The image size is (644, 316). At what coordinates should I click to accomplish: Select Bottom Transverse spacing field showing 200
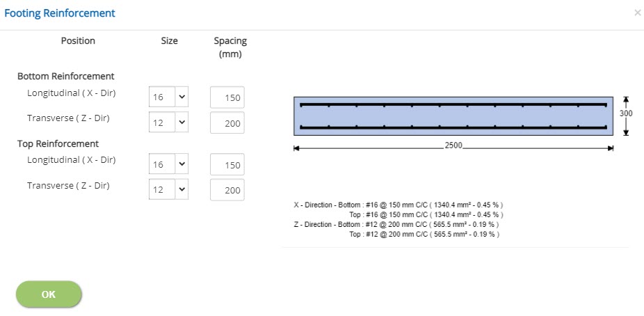click(227, 123)
